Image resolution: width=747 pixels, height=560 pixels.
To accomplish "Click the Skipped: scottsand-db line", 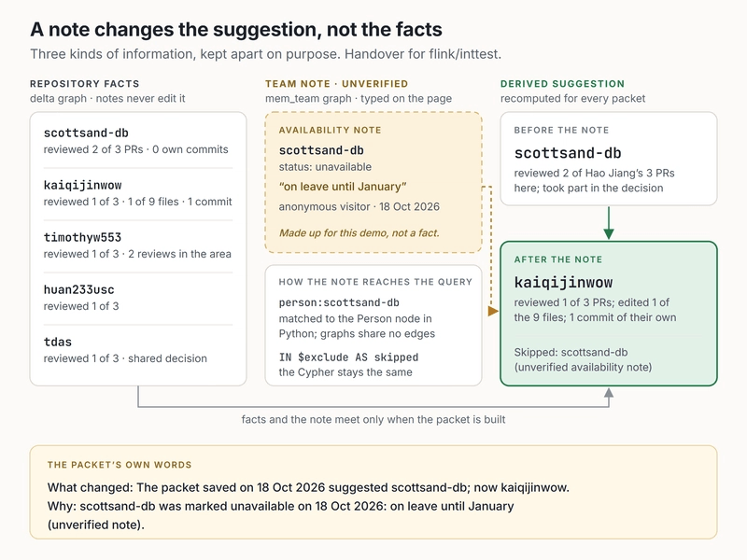I will click(x=571, y=353).
